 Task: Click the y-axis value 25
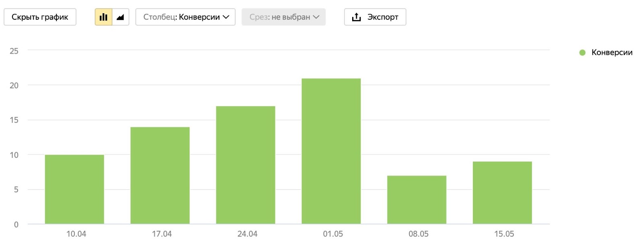click(x=14, y=51)
